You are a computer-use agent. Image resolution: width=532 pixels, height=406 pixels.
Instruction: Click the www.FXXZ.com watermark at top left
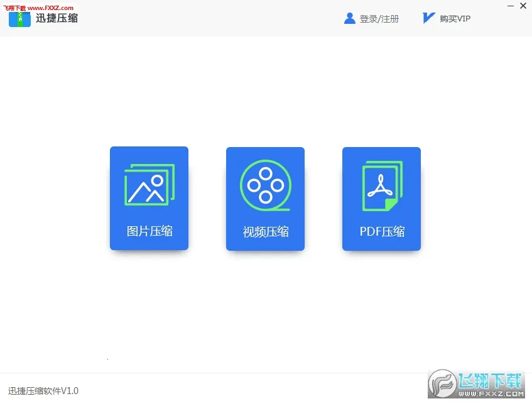pyautogui.click(x=43, y=9)
